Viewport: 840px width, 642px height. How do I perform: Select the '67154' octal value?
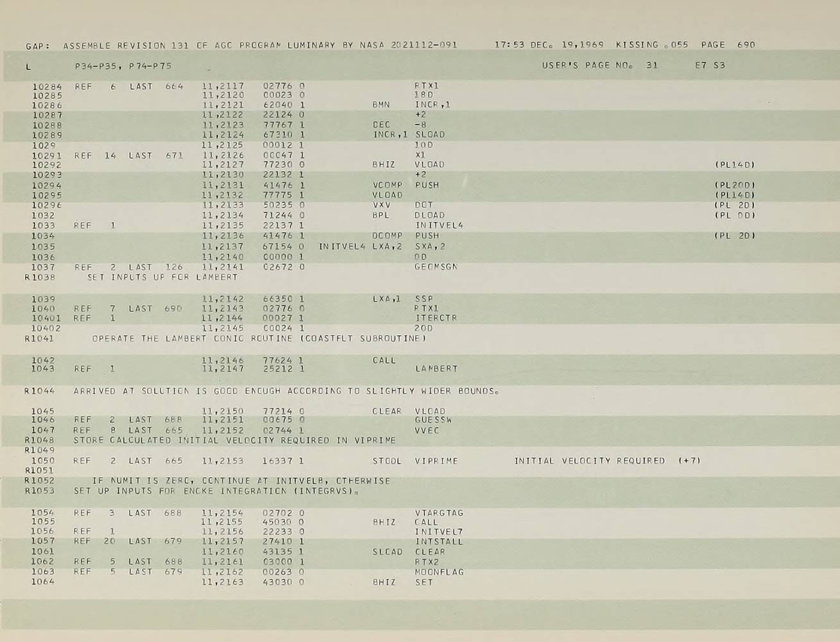pyautogui.click(x=278, y=247)
